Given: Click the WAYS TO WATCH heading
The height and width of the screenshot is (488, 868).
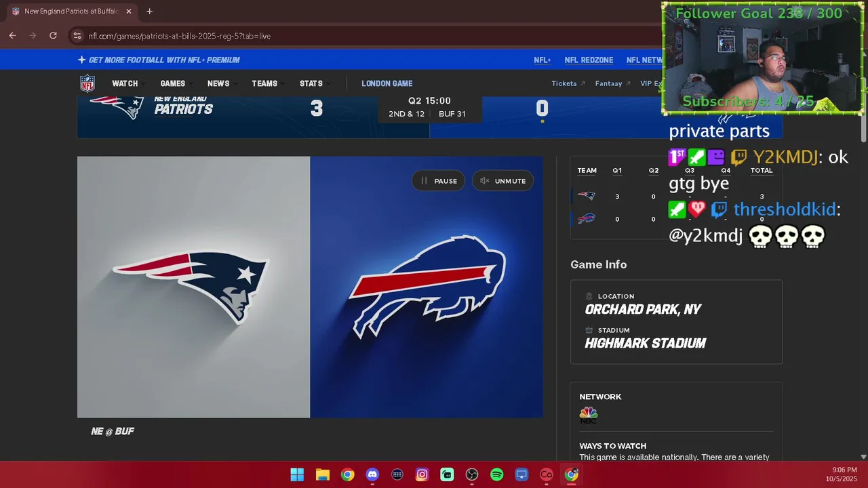Looking at the screenshot, I should pyautogui.click(x=613, y=446).
